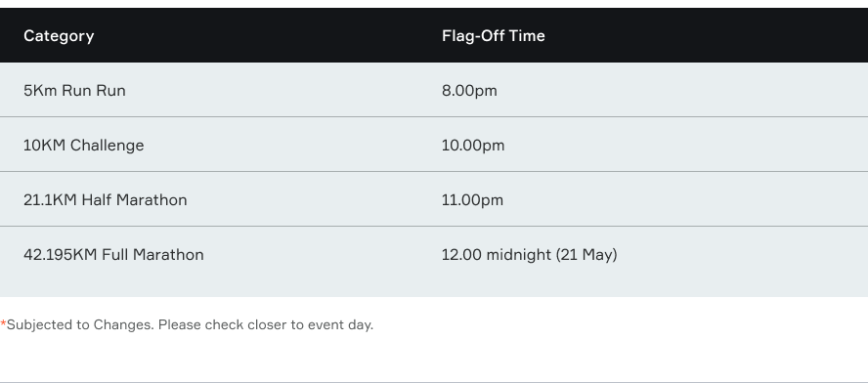Select the 11.00pm flag-off time
Screen dimensions: 868x383
coord(472,199)
